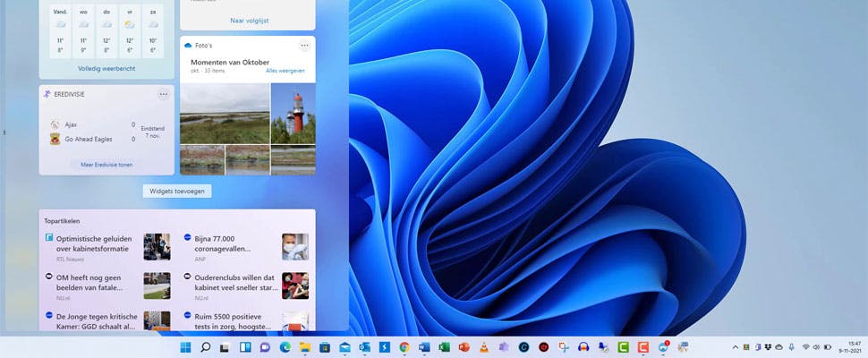Open Dropbox icon in system tray
The width and height of the screenshot is (868, 358).
pyautogui.click(x=768, y=347)
